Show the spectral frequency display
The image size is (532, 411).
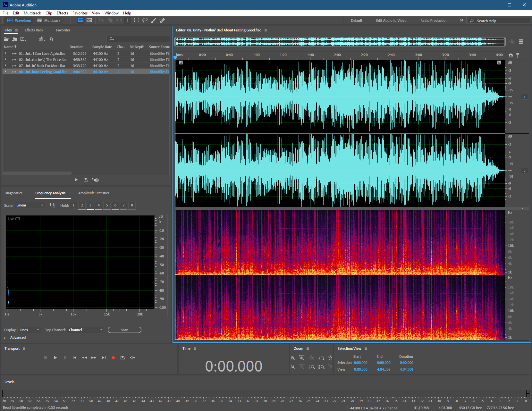click(x=81, y=20)
